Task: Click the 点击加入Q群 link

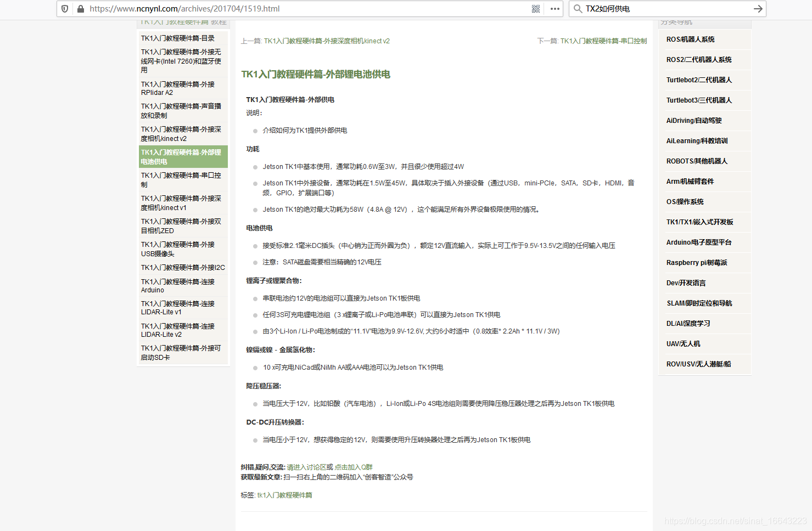Action: (x=354, y=467)
